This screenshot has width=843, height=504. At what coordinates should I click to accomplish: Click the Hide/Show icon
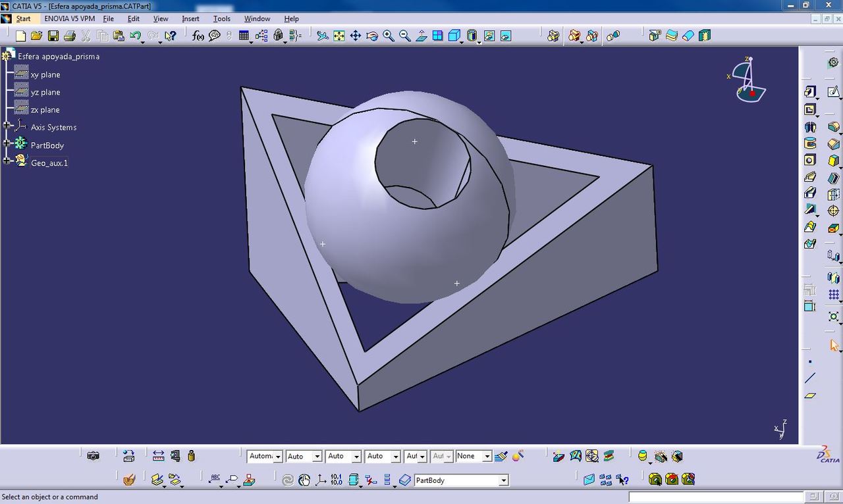click(489, 36)
